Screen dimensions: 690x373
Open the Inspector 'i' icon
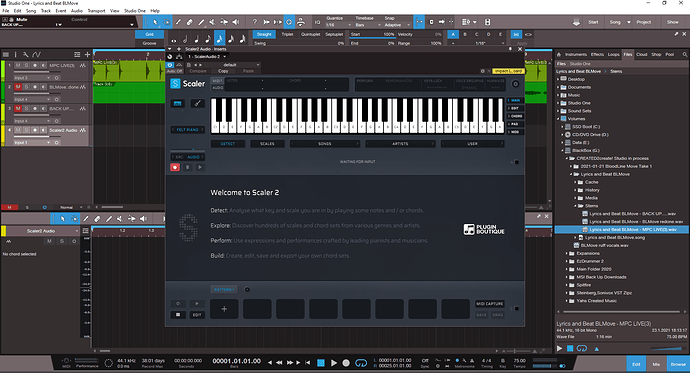[x=15, y=55]
